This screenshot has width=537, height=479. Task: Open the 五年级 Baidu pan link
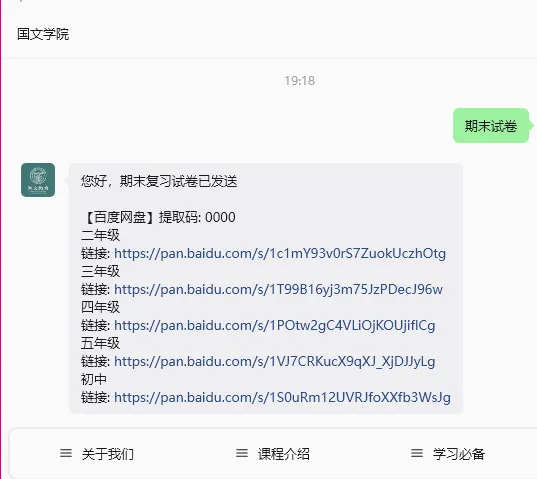pyautogui.click(x=275, y=361)
